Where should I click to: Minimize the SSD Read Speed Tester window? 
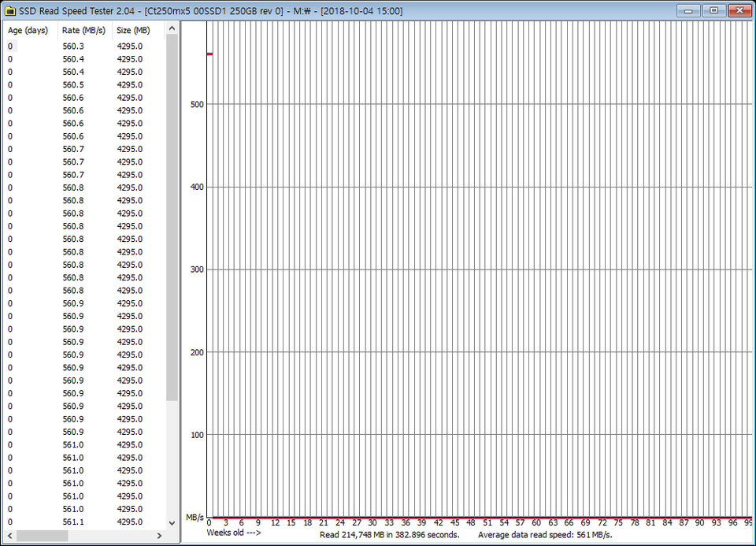point(688,10)
